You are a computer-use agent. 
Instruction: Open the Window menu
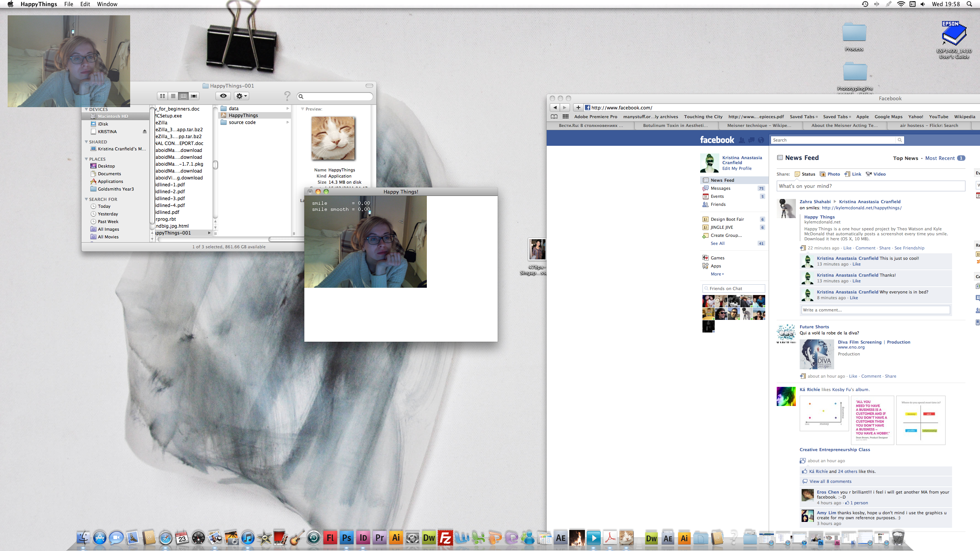click(107, 4)
